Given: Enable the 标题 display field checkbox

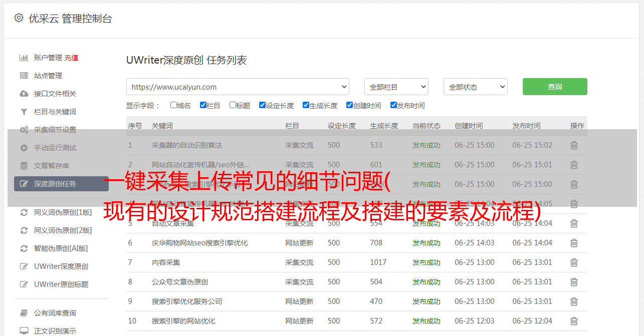Looking at the screenshot, I should 233,105.
